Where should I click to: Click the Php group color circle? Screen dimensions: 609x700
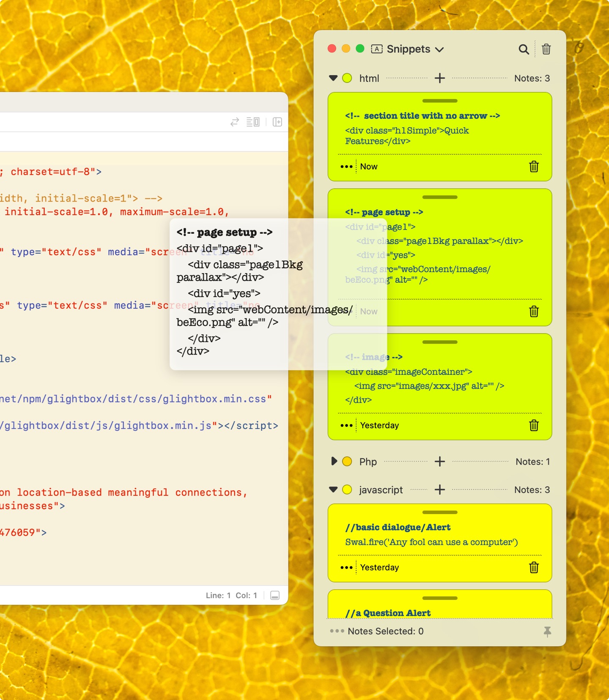click(x=347, y=462)
